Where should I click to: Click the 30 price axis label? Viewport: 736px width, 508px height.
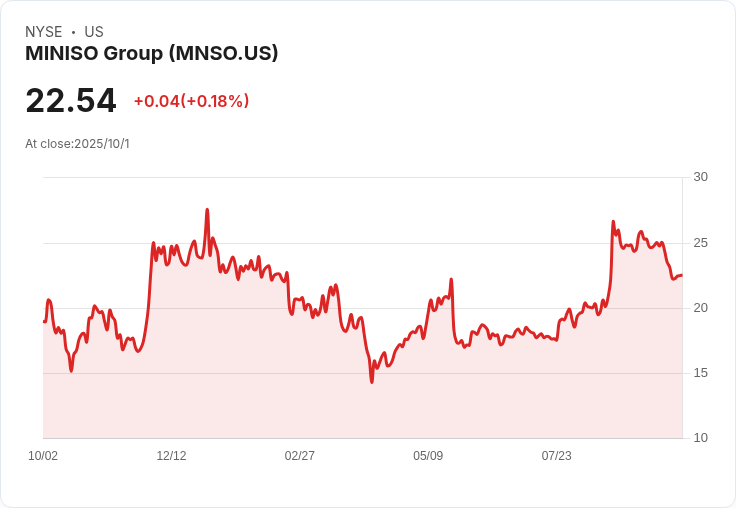coord(700,177)
